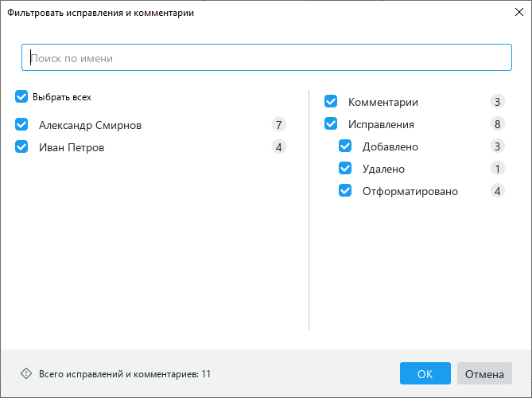532x398 pixels.
Task: Uncheck the Александр Смирнов checkbox
Action: pyautogui.click(x=21, y=125)
